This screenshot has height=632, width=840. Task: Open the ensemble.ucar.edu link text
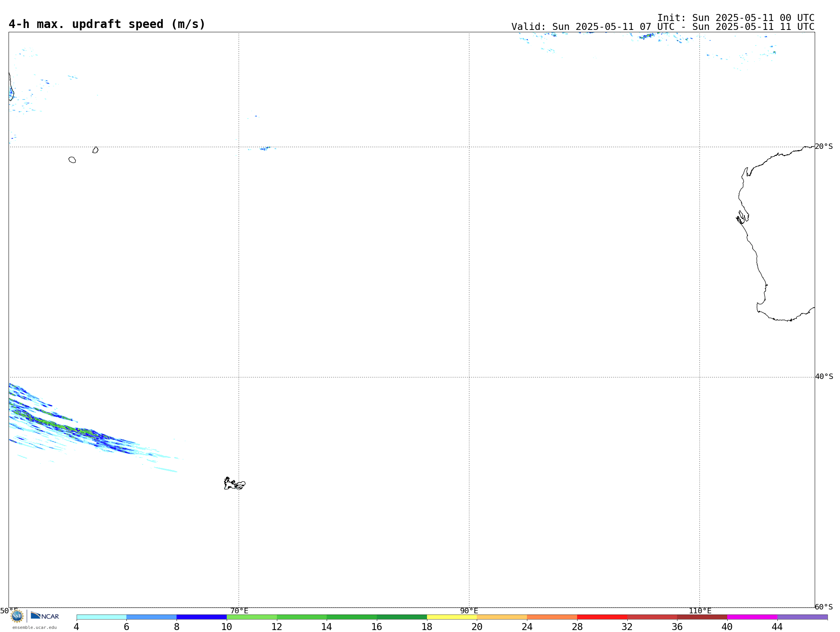click(35, 627)
